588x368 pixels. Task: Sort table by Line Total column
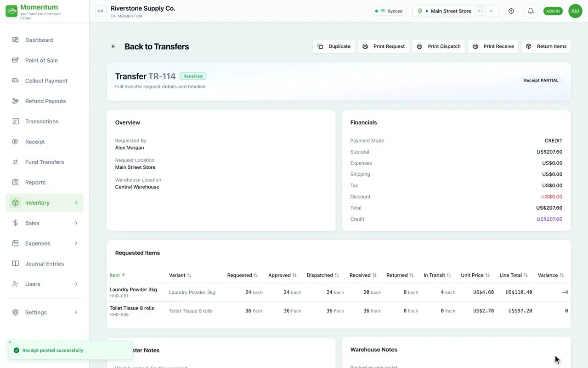[x=514, y=275]
